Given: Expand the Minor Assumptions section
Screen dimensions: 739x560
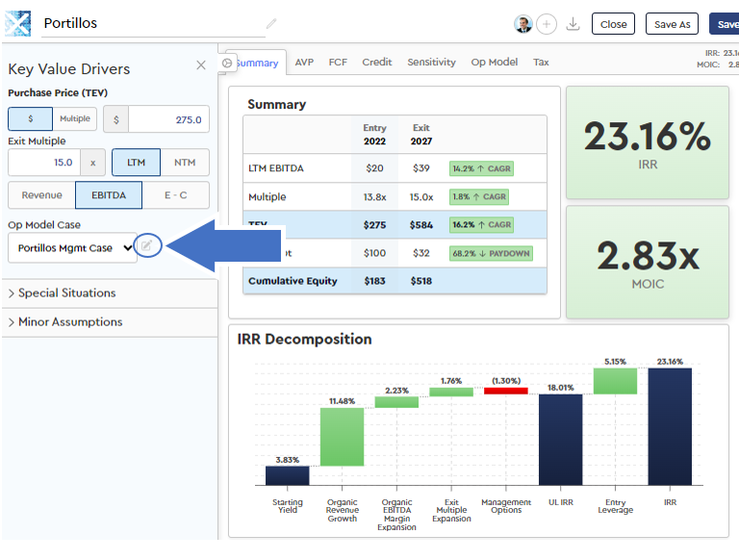Looking at the screenshot, I should pyautogui.click(x=110, y=322).
